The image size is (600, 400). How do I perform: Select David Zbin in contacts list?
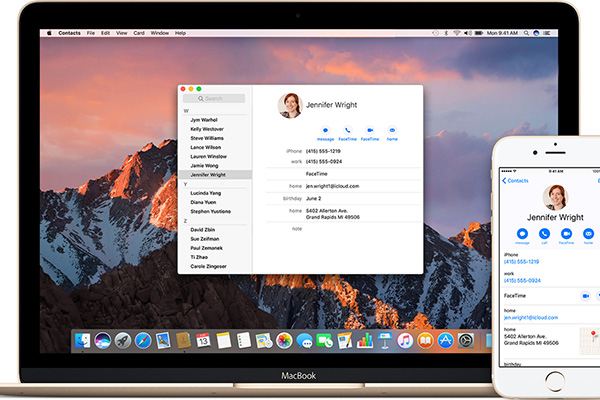(x=203, y=230)
